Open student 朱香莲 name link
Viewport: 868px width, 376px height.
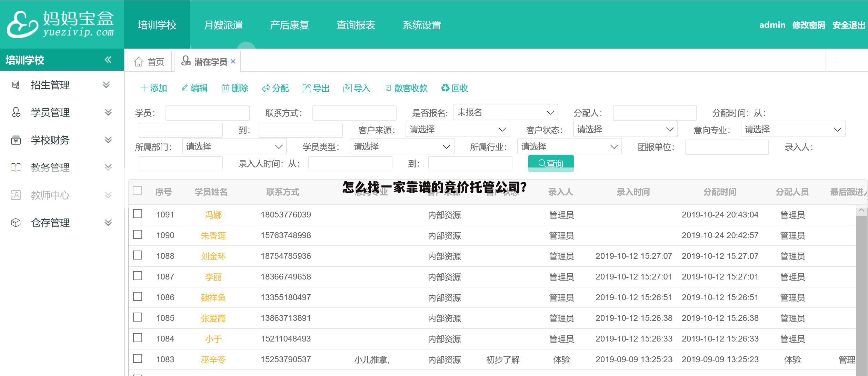coord(213,235)
